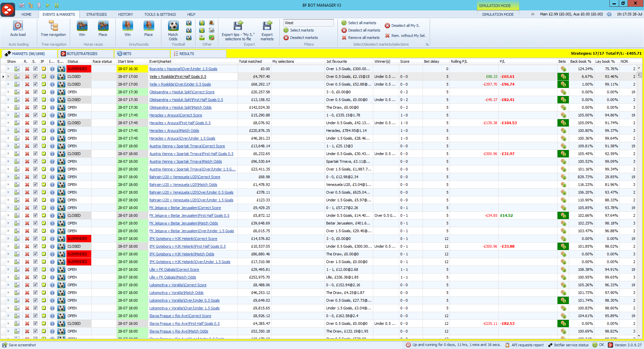The width and height of the screenshot is (644, 349).
Task: Click the application logo button
Action: (x=8, y=9)
